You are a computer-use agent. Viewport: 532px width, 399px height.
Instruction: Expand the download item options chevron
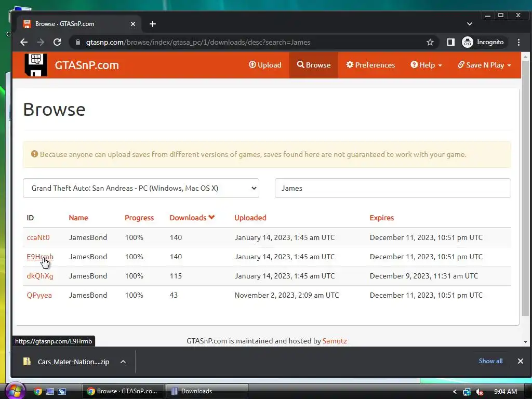(123, 362)
